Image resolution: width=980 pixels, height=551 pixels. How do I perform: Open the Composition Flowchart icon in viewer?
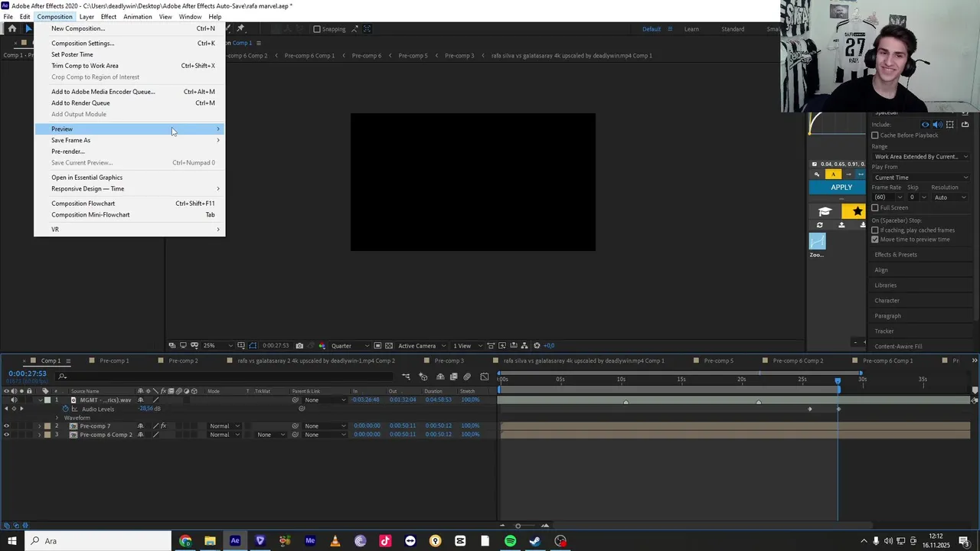pyautogui.click(x=524, y=346)
